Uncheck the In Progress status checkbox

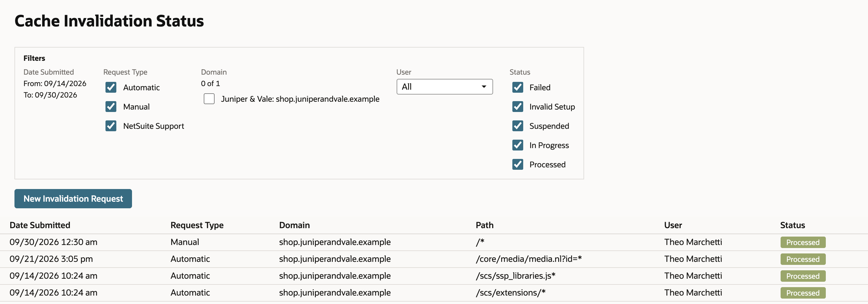tap(517, 145)
